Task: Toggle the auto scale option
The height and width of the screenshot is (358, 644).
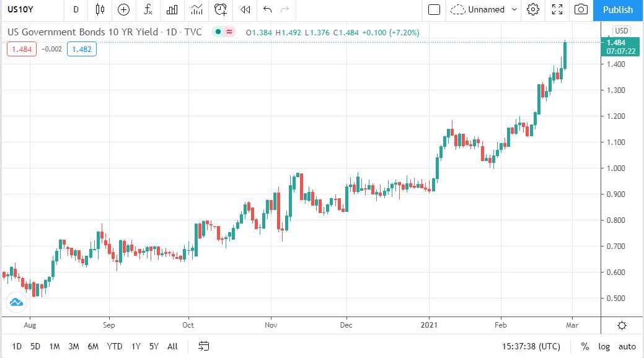Action: point(627,346)
